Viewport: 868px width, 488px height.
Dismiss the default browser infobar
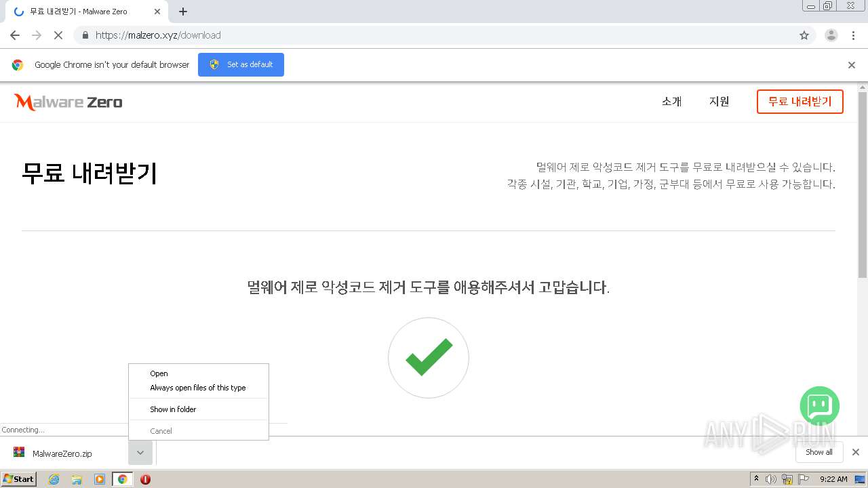pyautogui.click(x=852, y=65)
